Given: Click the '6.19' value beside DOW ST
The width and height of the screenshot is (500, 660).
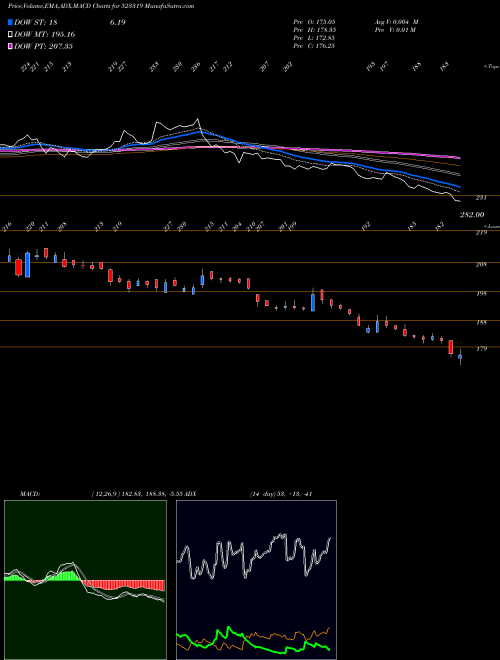Looking at the screenshot, I should [118, 23].
